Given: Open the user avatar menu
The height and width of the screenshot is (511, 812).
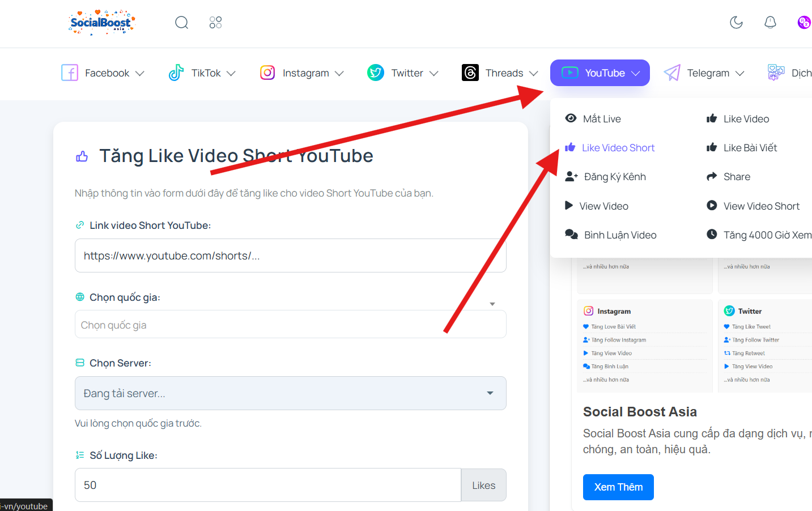Looking at the screenshot, I should pyautogui.click(x=804, y=22).
